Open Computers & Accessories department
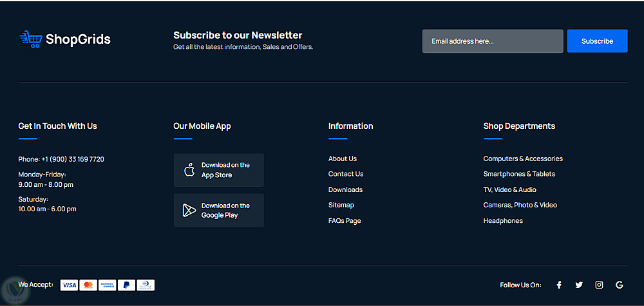Screen dimensions: 644x306 pyautogui.click(x=523, y=158)
